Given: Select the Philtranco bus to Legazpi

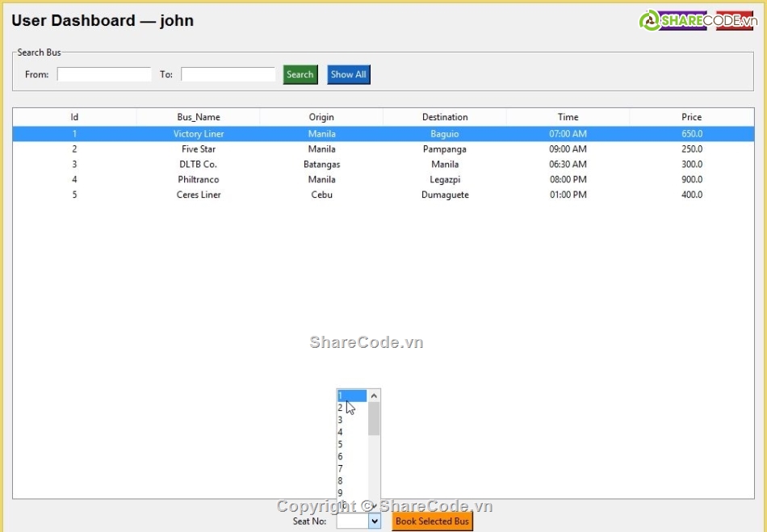Looking at the screenshot, I should tap(323, 179).
